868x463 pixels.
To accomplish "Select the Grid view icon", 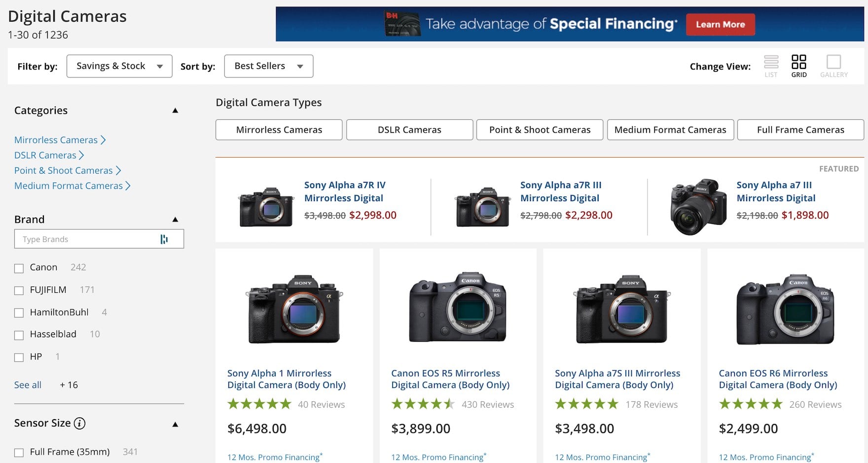I will coord(798,63).
